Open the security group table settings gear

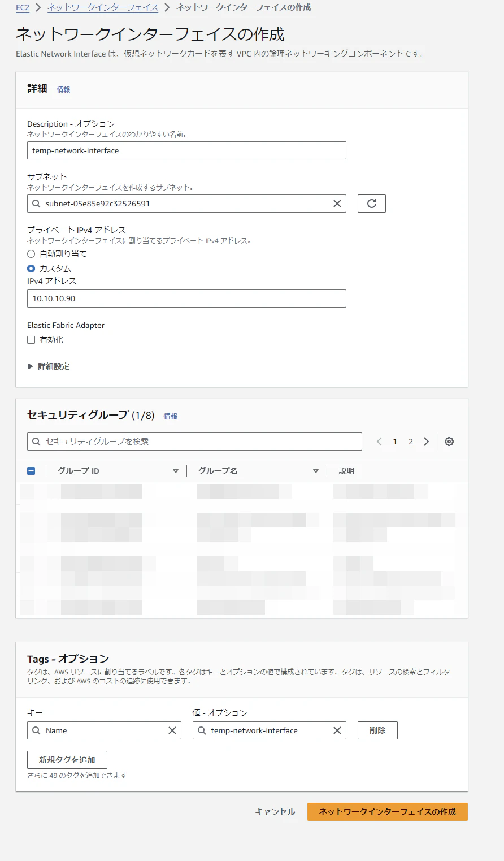(449, 442)
